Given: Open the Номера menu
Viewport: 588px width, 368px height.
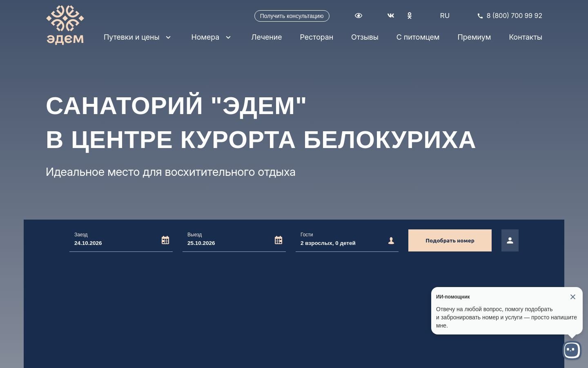Looking at the screenshot, I should click(x=205, y=37).
